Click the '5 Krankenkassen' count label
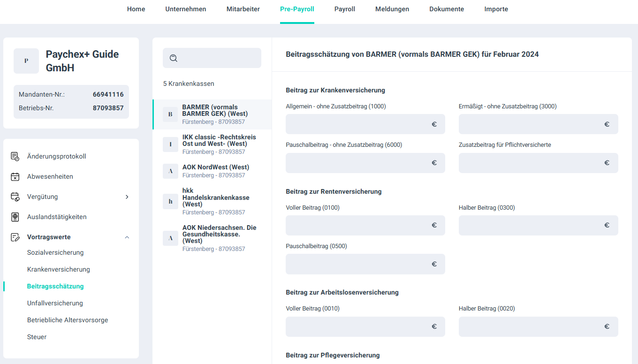Viewport: 638px width, 364px height. click(x=189, y=83)
